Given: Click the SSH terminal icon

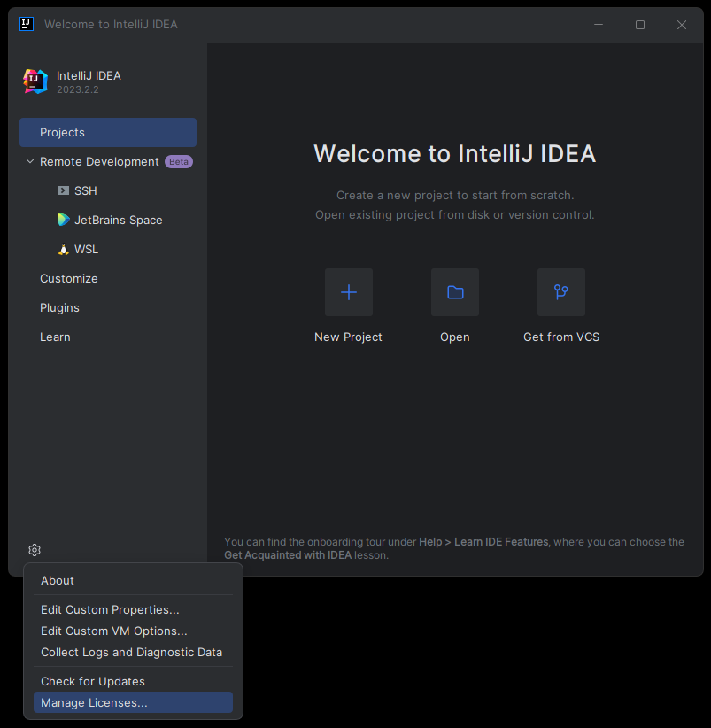Looking at the screenshot, I should pyautogui.click(x=63, y=190).
